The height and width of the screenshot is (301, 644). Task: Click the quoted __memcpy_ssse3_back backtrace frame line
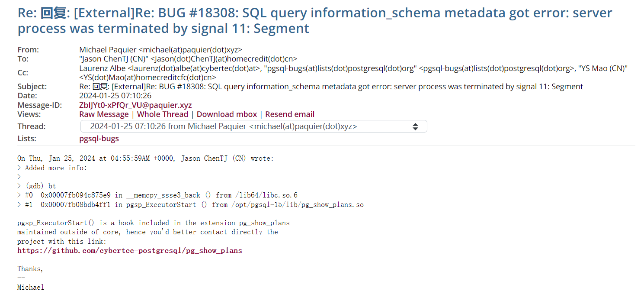pyautogui.click(x=161, y=195)
